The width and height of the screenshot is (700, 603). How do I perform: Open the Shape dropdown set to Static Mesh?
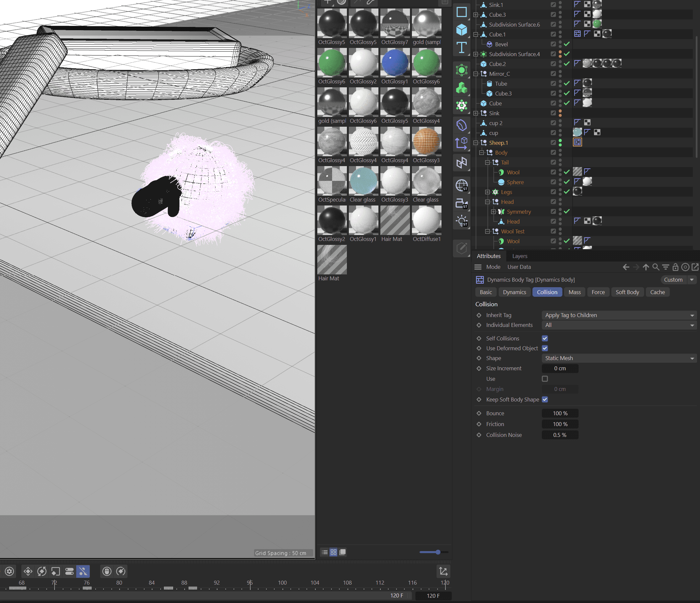click(619, 358)
